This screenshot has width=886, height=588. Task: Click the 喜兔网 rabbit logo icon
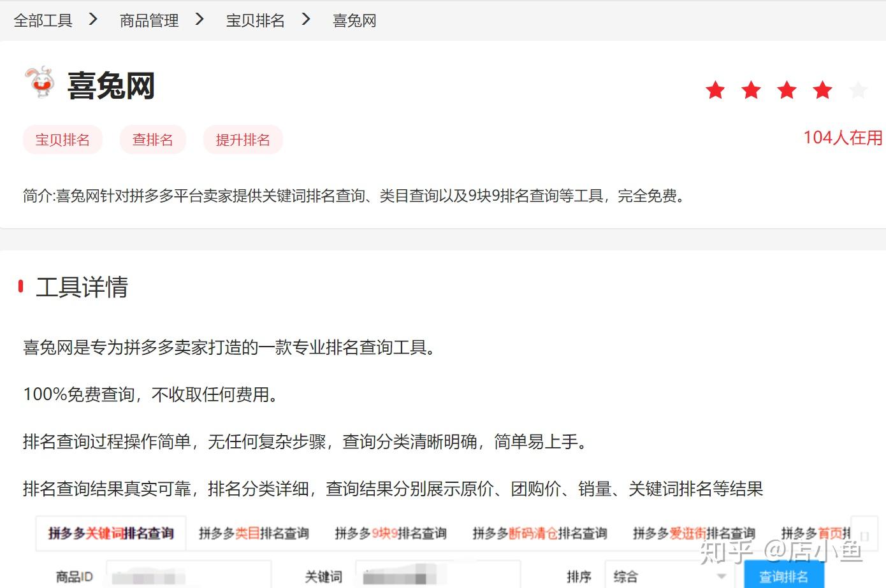pos(40,82)
